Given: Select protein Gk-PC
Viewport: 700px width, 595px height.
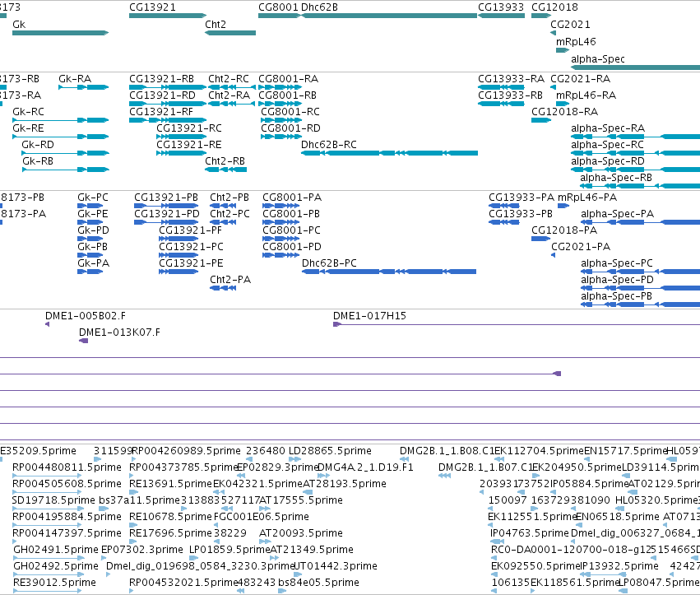Looking at the screenshot, I should coord(90,206).
